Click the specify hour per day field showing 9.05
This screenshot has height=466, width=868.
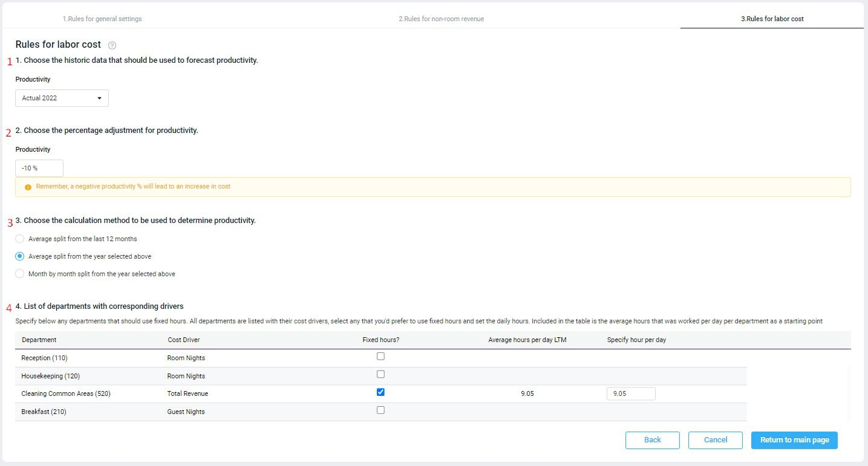coord(631,393)
